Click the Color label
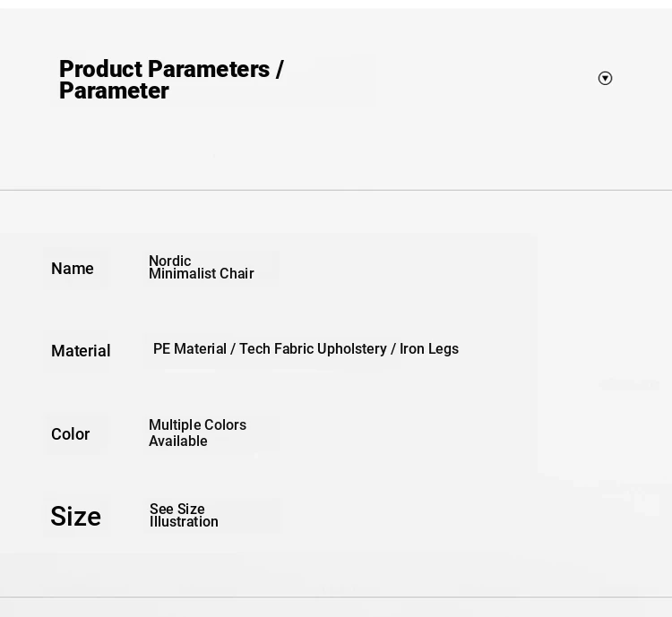The image size is (672, 617). 70,434
